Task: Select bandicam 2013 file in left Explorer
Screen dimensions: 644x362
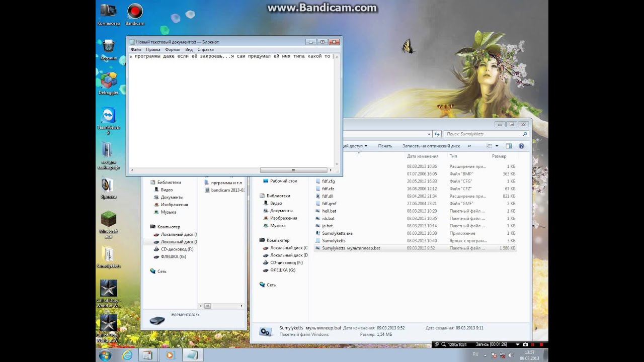Action: pos(224,190)
